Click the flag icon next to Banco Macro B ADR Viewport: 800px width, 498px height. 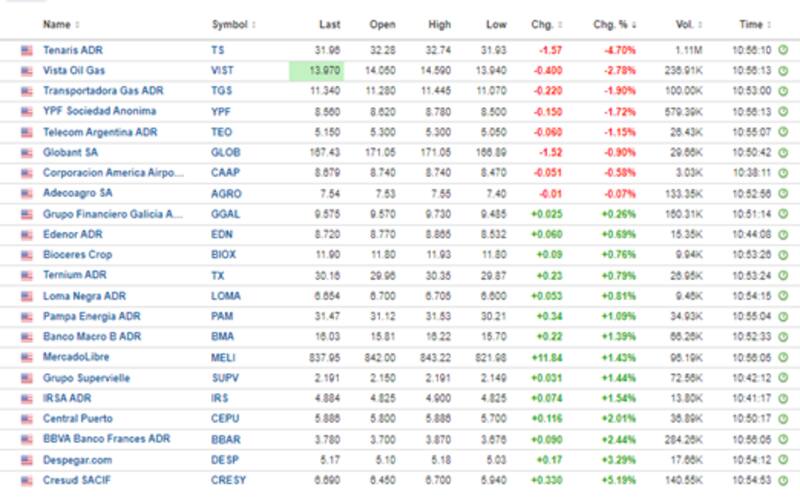point(26,336)
